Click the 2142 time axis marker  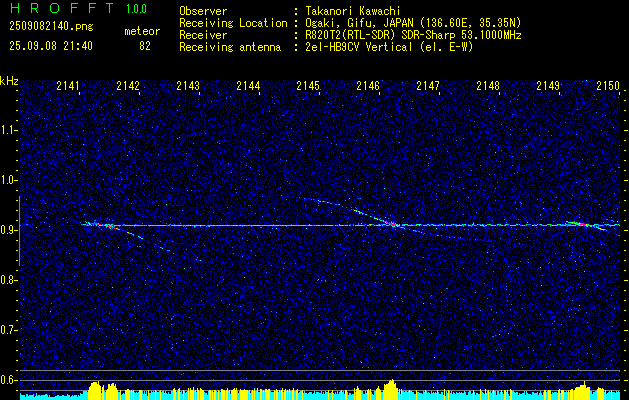click(x=128, y=85)
